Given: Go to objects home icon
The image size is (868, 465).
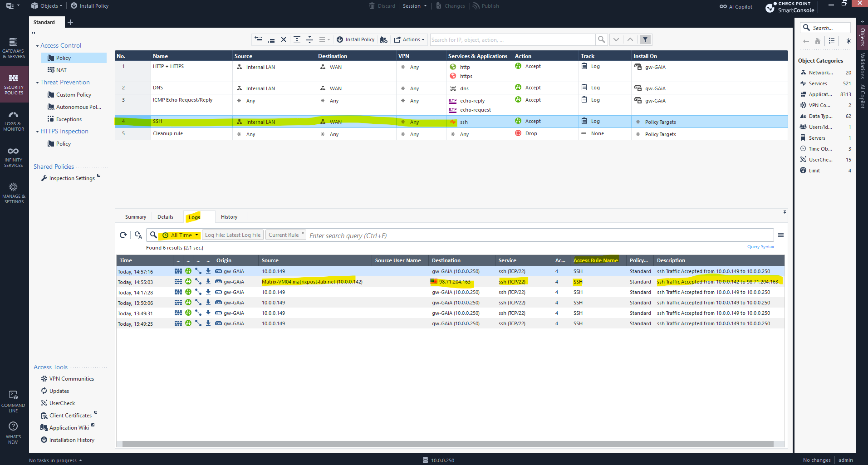Looking at the screenshot, I should (x=817, y=41).
